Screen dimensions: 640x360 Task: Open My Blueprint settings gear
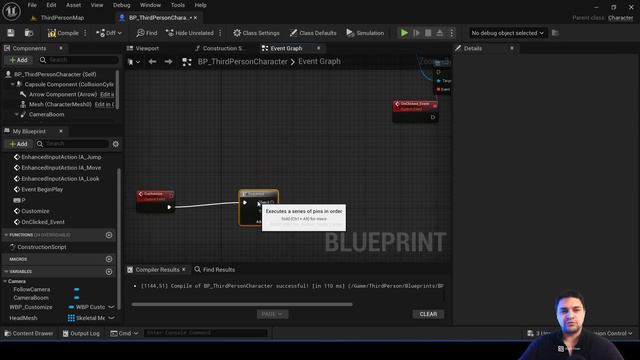[116, 144]
